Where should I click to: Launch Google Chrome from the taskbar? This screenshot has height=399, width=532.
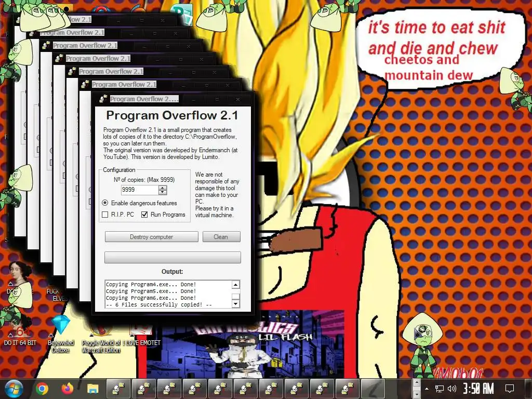tap(42, 389)
